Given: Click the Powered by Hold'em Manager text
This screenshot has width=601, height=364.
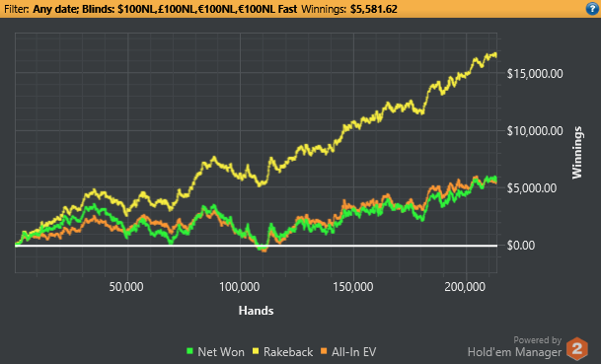Looking at the screenshot, I should (514, 346).
